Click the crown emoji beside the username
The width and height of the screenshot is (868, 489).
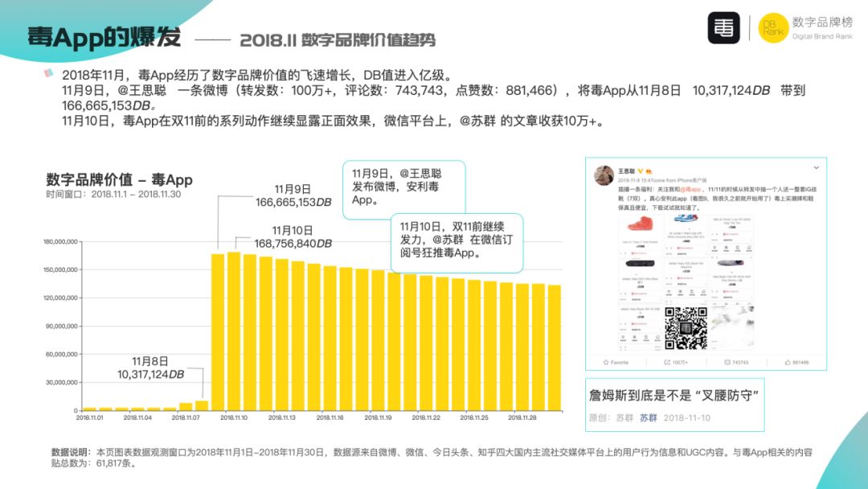pos(647,171)
